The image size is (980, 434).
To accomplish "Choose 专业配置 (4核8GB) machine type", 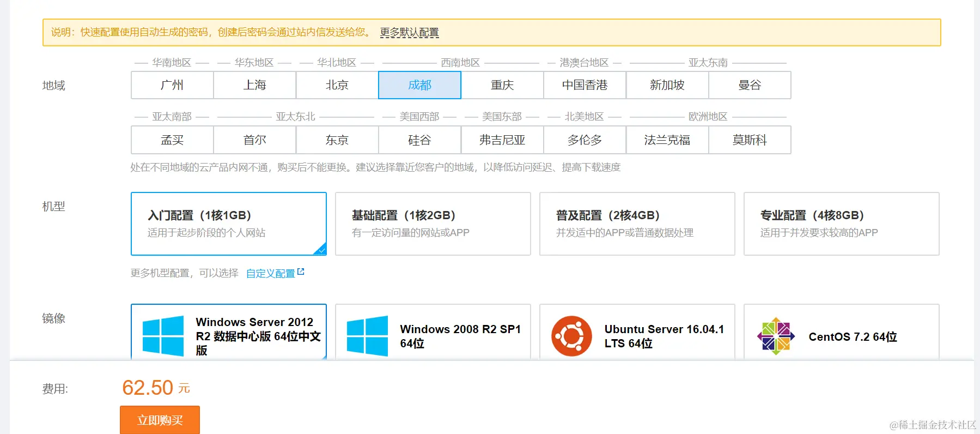I will [842, 224].
